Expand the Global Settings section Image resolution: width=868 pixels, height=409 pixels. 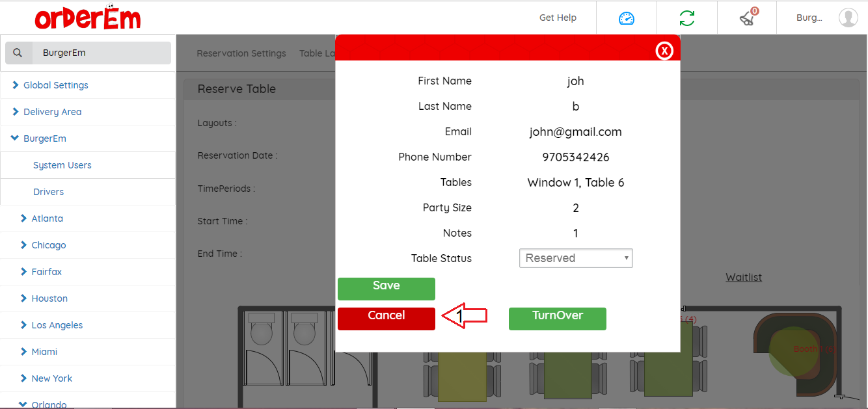(55, 85)
